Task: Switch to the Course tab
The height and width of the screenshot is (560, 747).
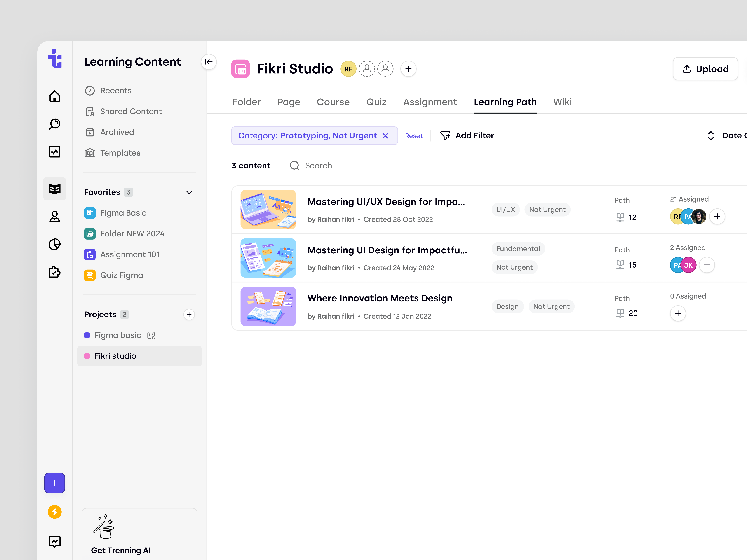Action: point(333,102)
